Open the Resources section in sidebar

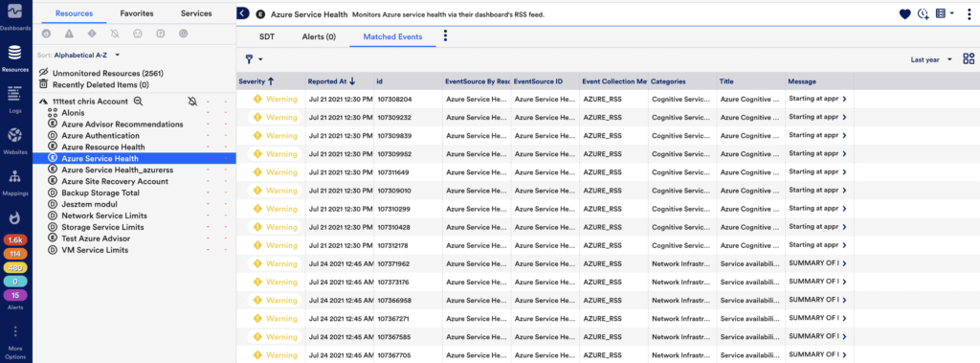click(15, 57)
